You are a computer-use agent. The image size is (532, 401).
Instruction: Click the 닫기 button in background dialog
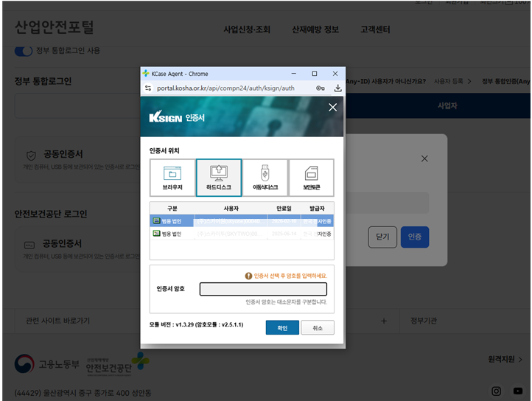pyautogui.click(x=382, y=237)
